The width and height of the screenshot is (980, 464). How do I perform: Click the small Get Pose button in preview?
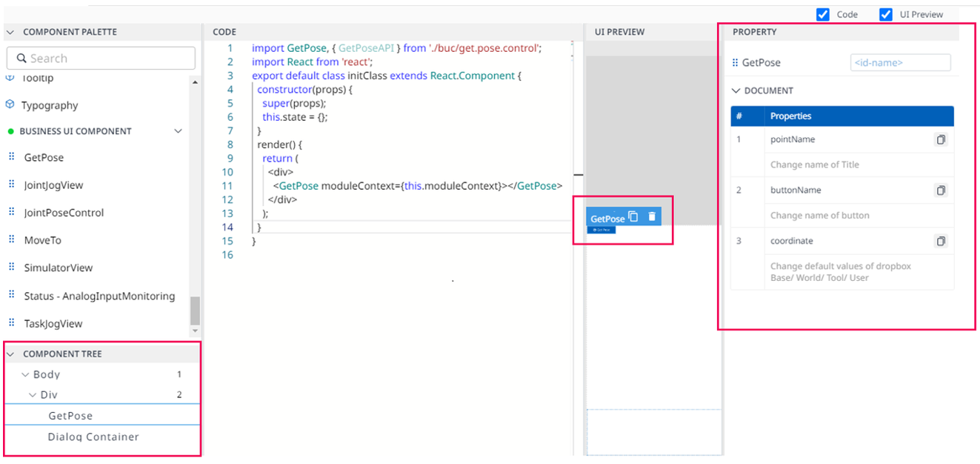[601, 230]
